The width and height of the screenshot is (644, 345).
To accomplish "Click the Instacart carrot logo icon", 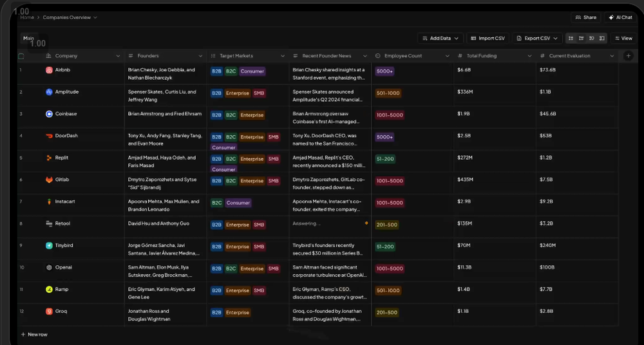I will 49,201.
